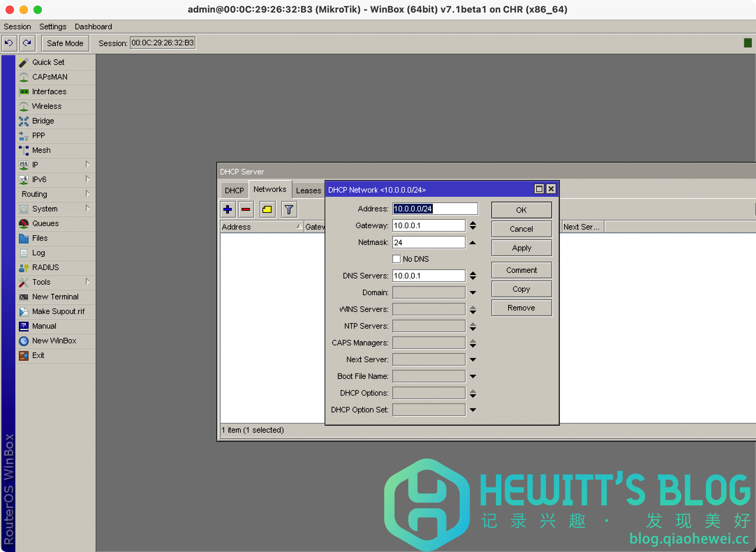Open New Terminal from sidebar
This screenshot has width=756, height=552.
[x=55, y=297]
